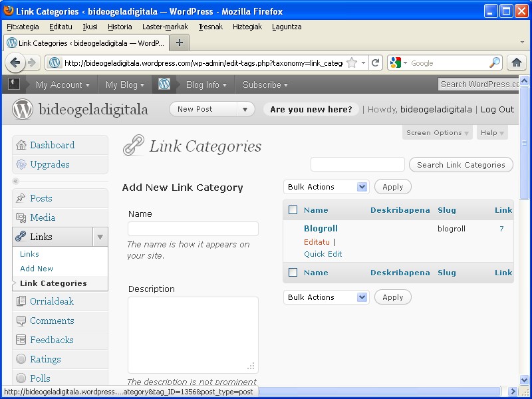The height and width of the screenshot is (399, 532).
Task: Click into the link category Name field
Action: click(193, 229)
